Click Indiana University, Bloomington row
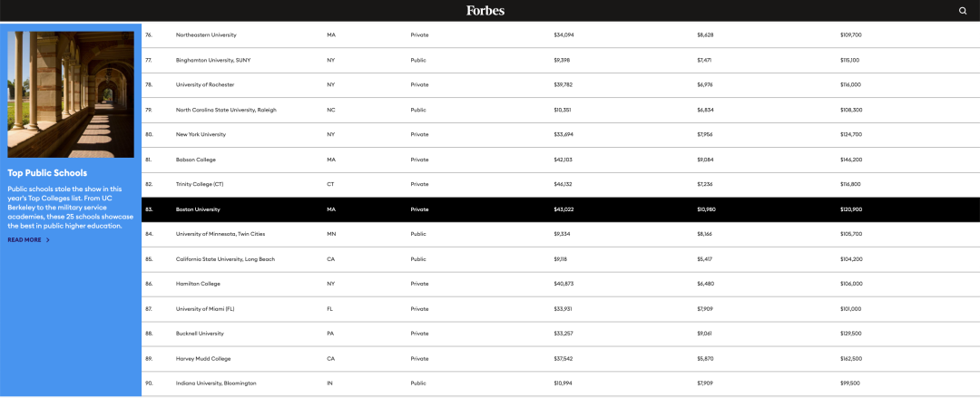 click(x=561, y=383)
